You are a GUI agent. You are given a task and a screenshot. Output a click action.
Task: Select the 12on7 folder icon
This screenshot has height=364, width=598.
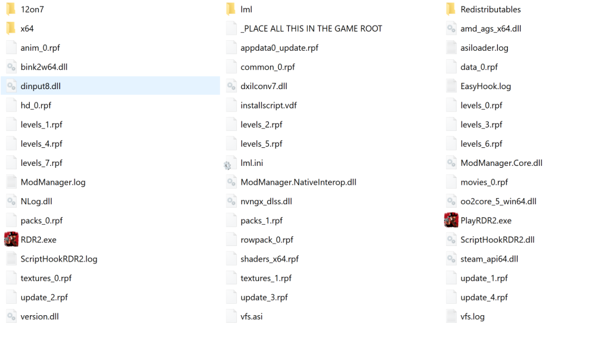tap(11, 9)
